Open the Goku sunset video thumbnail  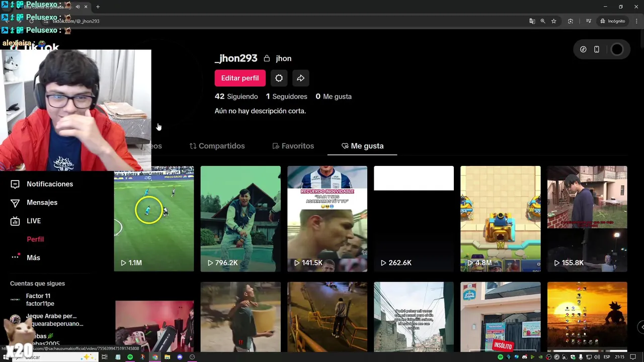point(587,317)
